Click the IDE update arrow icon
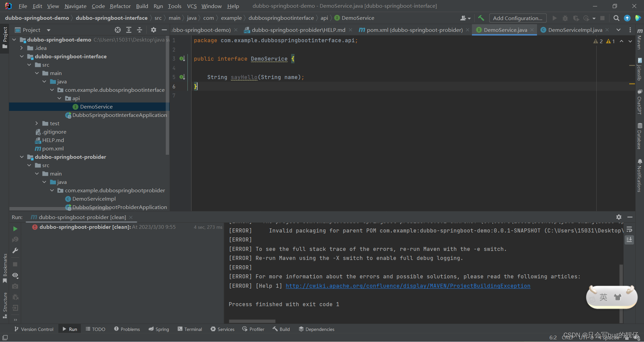This screenshot has width=644, height=342. tap(627, 18)
